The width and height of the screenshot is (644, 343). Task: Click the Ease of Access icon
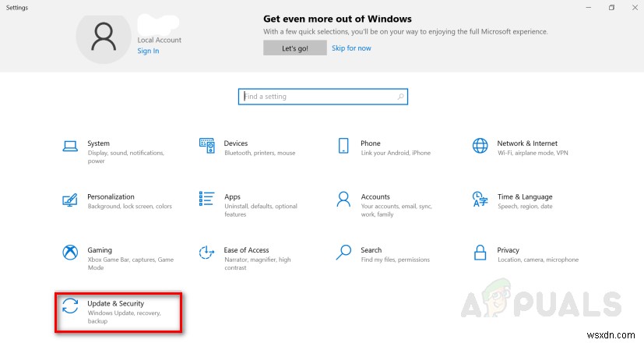[x=206, y=253]
